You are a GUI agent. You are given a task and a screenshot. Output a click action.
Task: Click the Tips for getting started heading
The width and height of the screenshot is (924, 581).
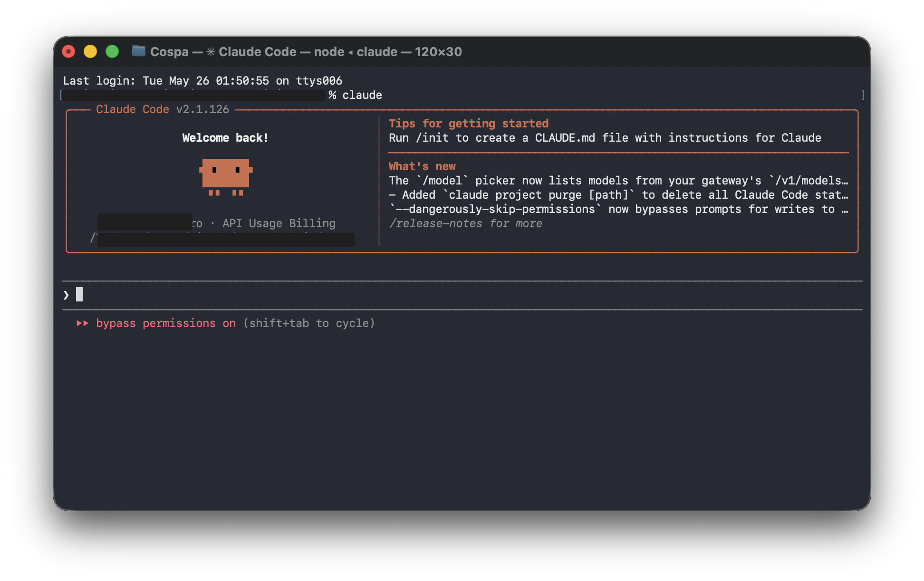pos(469,124)
